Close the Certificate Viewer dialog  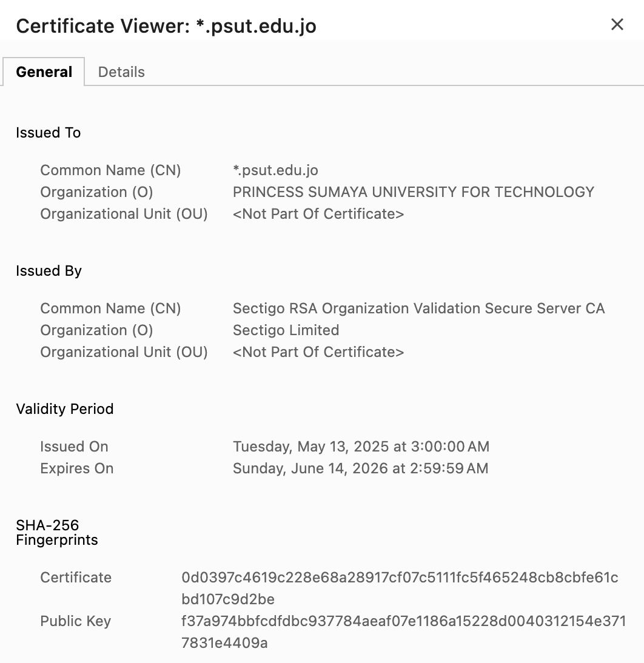[x=617, y=24]
